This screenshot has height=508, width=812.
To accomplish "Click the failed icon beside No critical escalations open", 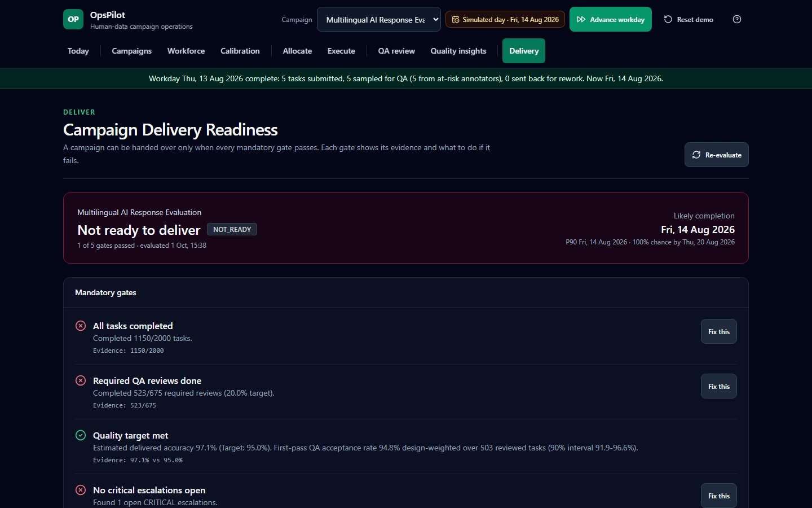I will click(x=81, y=490).
